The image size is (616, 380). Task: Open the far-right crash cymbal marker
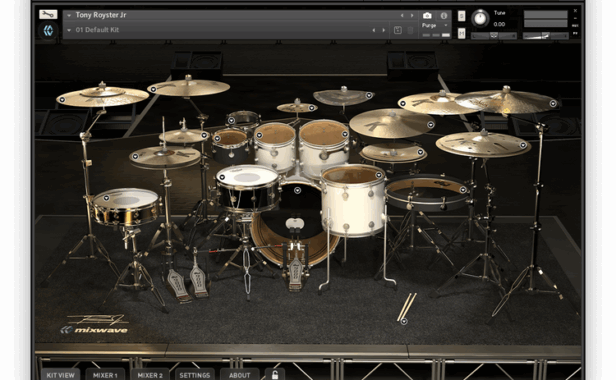click(x=553, y=104)
